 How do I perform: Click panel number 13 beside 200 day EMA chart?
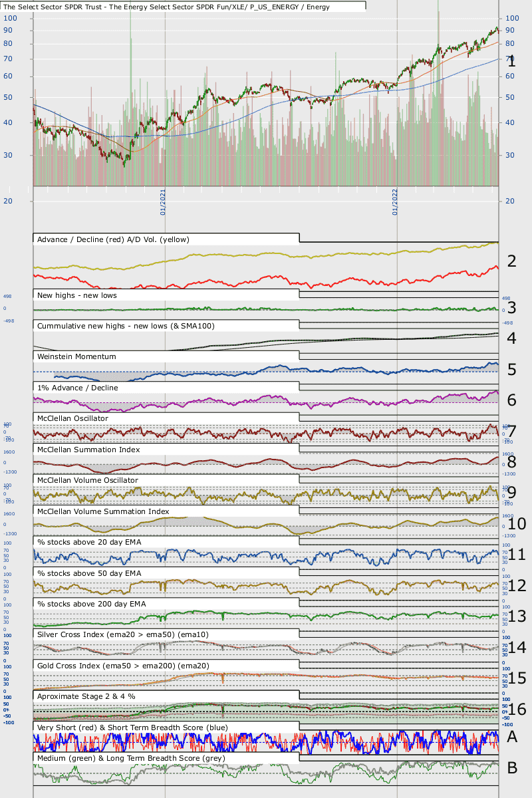(x=516, y=616)
